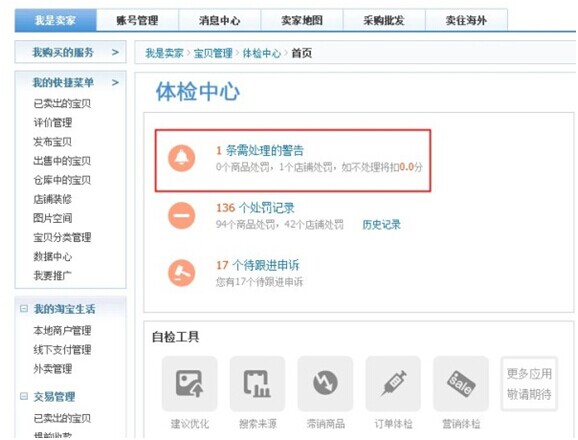Open the 滞销商品 tool icon
The height and width of the screenshot is (440, 578).
(x=325, y=384)
